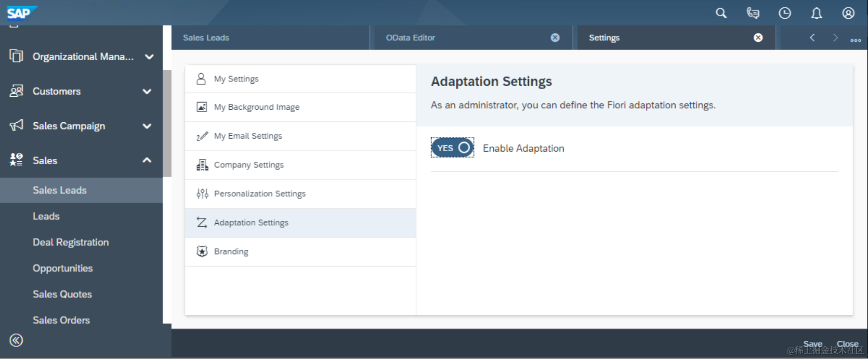Collapse the sidebar with double-chevron icon
The width and height of the screenshot is (868, 359).
tap(16, 341)
